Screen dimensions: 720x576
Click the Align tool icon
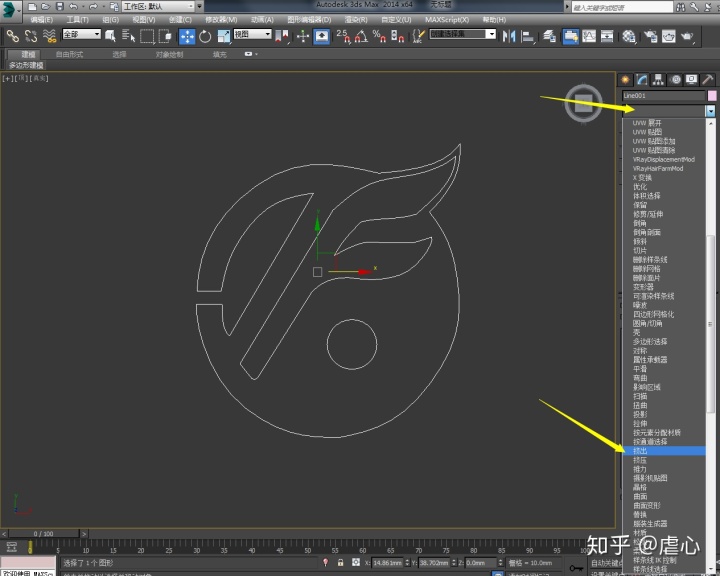point(528,36)
